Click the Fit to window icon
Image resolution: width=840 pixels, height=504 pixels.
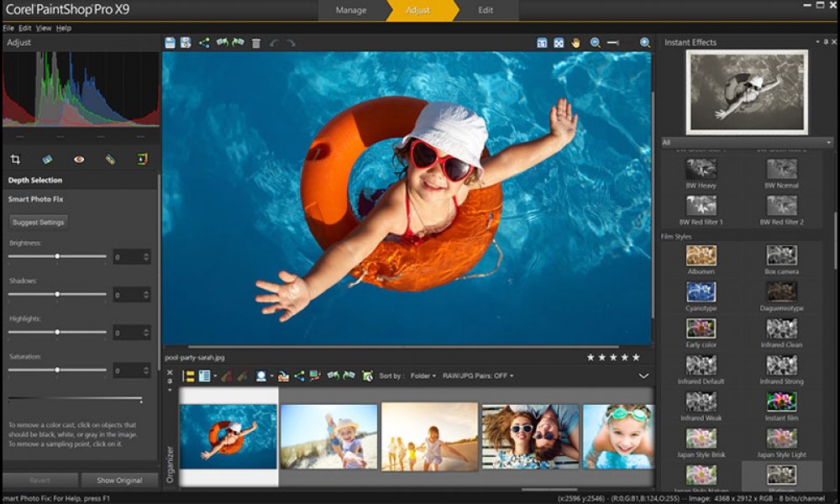click(x=559, y=43)
